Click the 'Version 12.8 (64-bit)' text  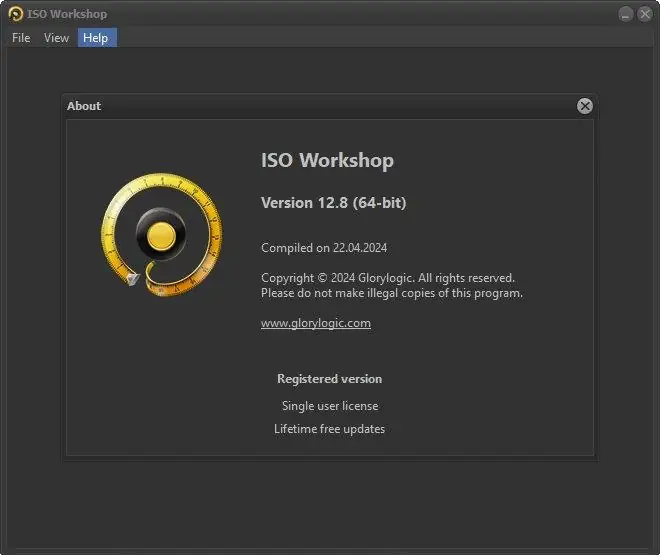point(333,203)
